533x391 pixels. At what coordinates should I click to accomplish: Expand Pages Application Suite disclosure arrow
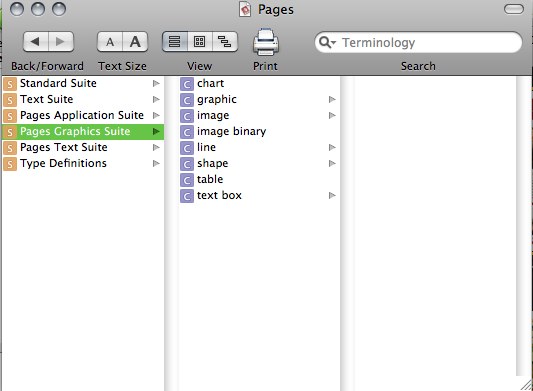156,115
